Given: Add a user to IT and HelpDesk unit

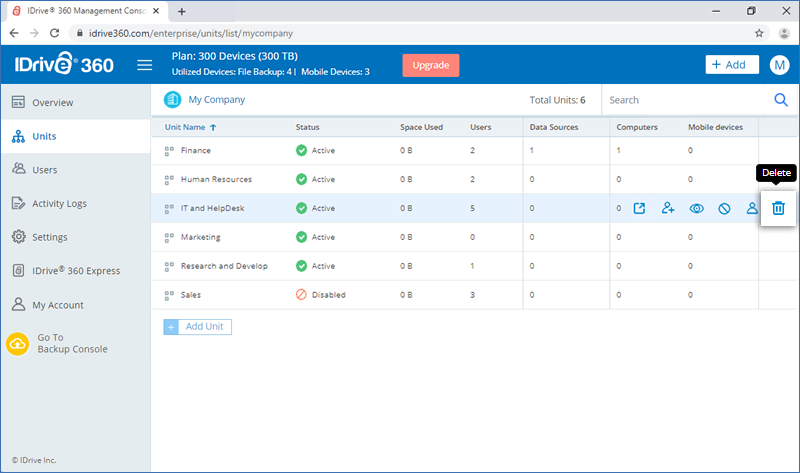Looking at the screenshot, I should (668, 208).
